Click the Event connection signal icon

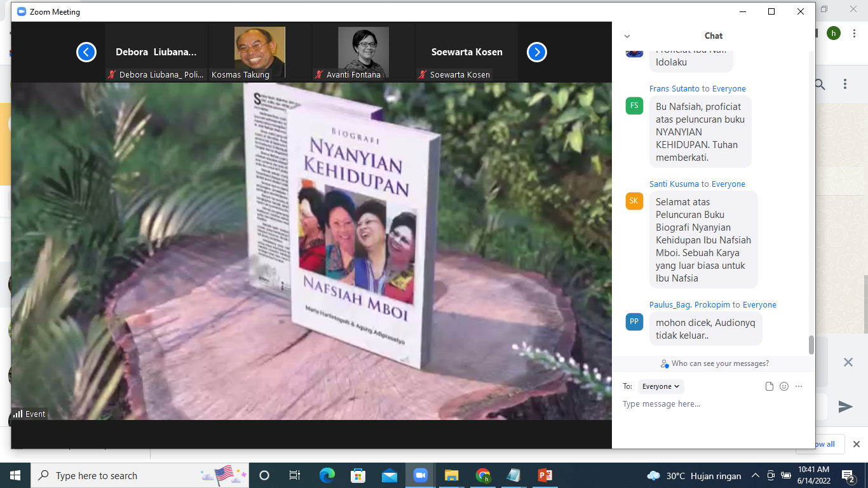tap(18, 414)
